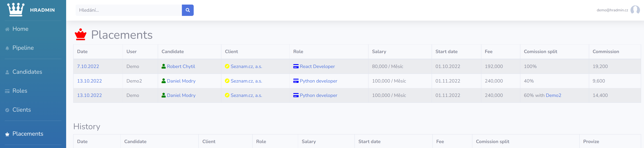
Task: Click the HRADMIN crown logo
Action: click(x=16, y=10)
